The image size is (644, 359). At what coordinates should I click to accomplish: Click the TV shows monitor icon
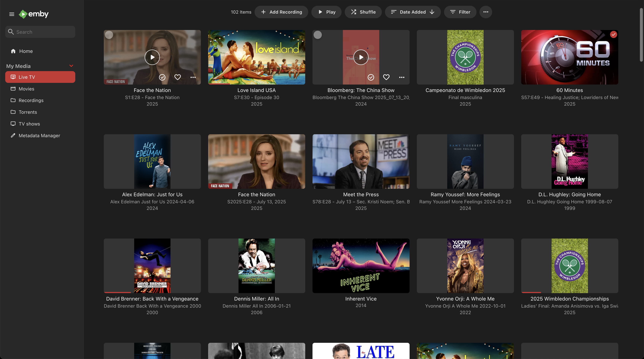coord(13,124)
